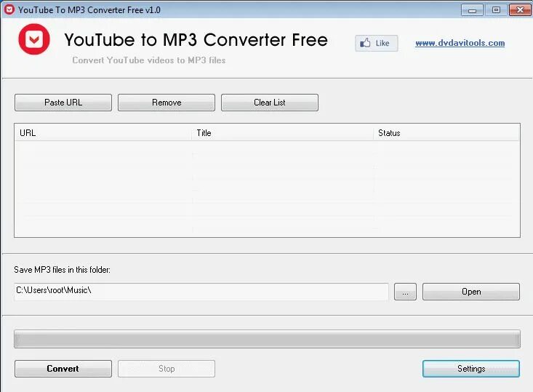Click the Stop button
This screenshot has width=533, height=392.
[x=167, y=369]
